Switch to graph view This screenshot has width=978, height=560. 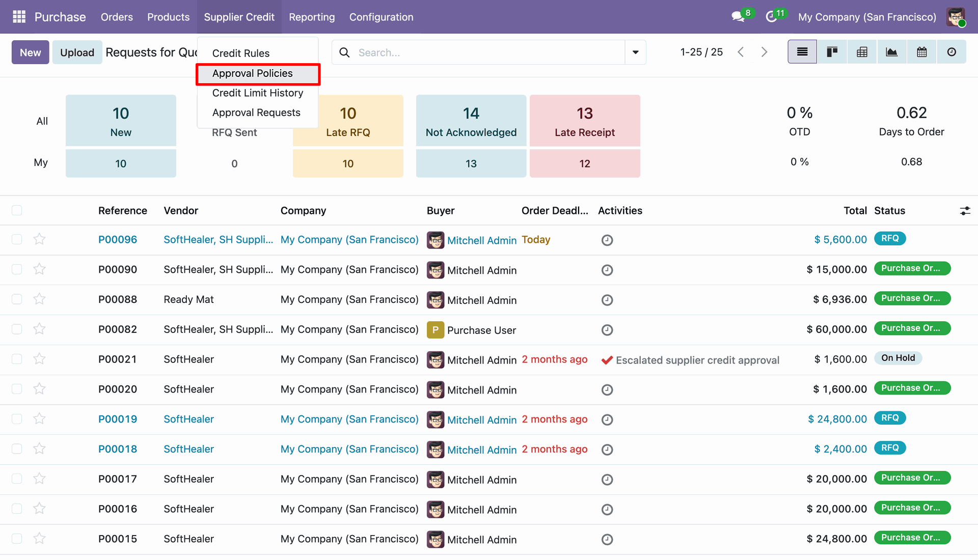click(x=892, y=52)
